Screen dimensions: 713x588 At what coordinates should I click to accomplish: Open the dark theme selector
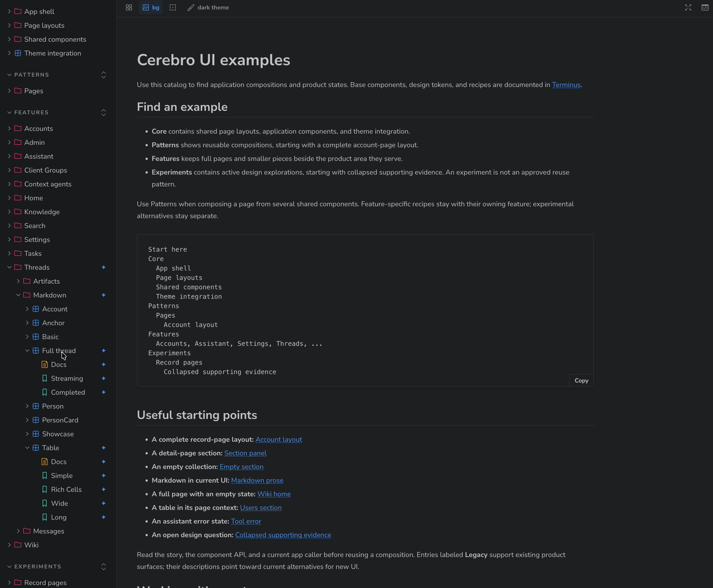point(208,7)
